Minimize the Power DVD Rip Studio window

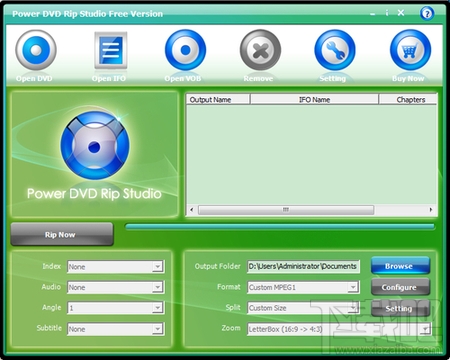coord(373,14)
